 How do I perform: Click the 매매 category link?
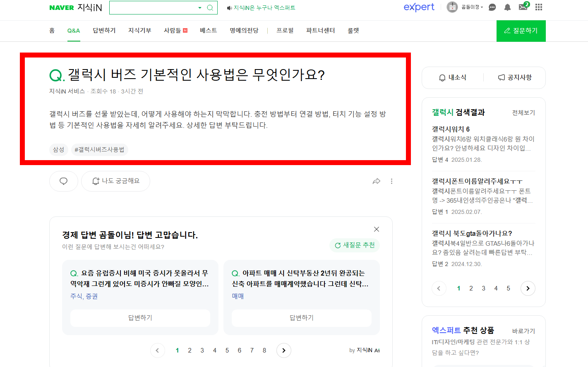(238, 296)
